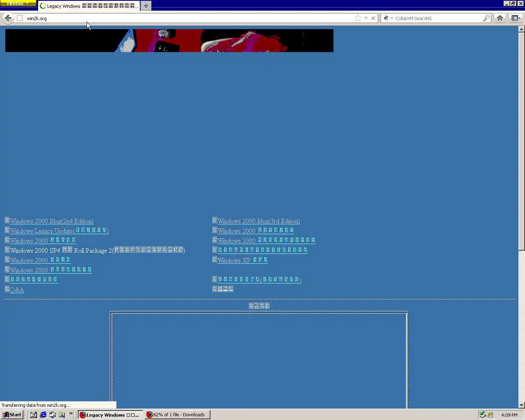Image resolution: width=525 pixels, height=420 pixels.
Task: Click icon beside Windows 2000 Blog(3rd Edition)
Action: tap(215, 220)
